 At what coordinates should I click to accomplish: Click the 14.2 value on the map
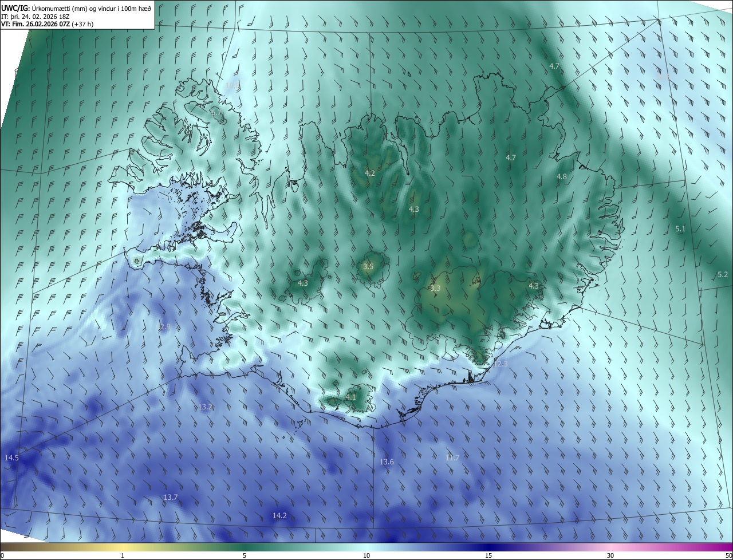point(279,515)
